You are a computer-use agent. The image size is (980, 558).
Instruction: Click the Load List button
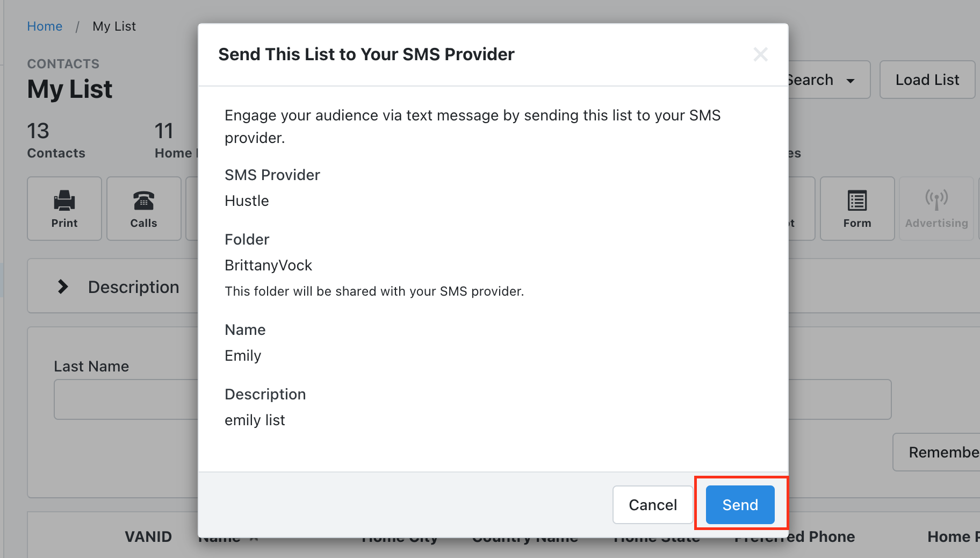tap(927, 80)
